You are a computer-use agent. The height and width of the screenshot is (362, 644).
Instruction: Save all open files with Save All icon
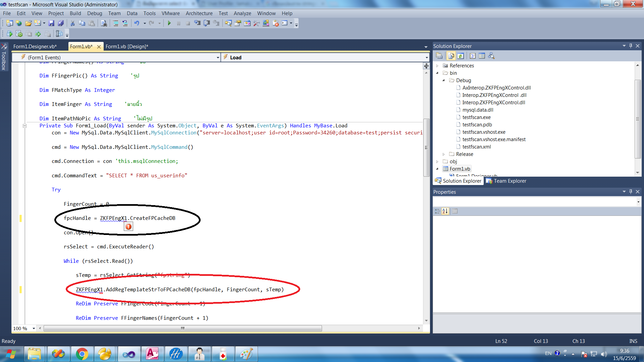[x=61, y=23]
